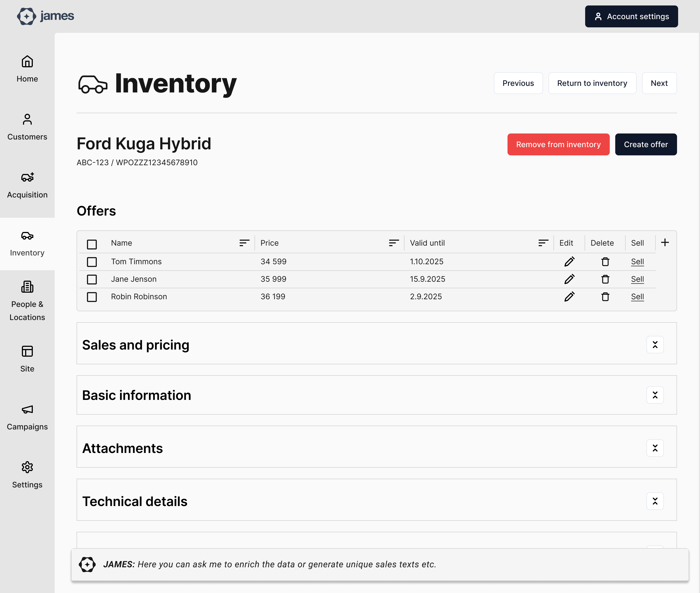700x593 pixels.
Task: Sort offers by Price column icon
Action: [394, 243]
